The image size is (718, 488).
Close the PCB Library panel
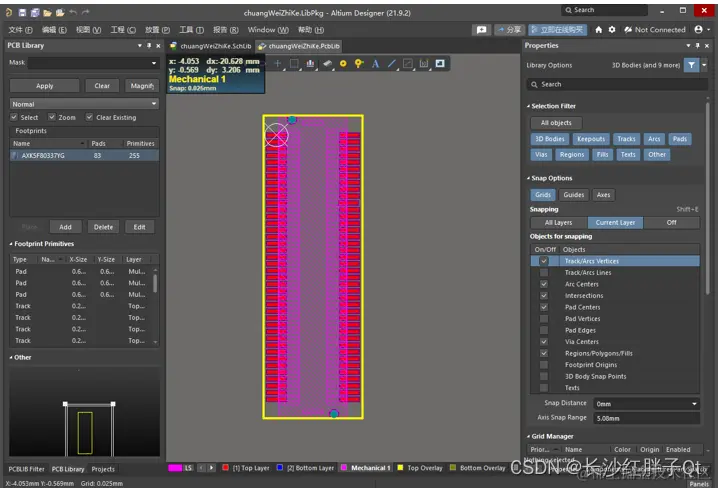click(158, 46)
